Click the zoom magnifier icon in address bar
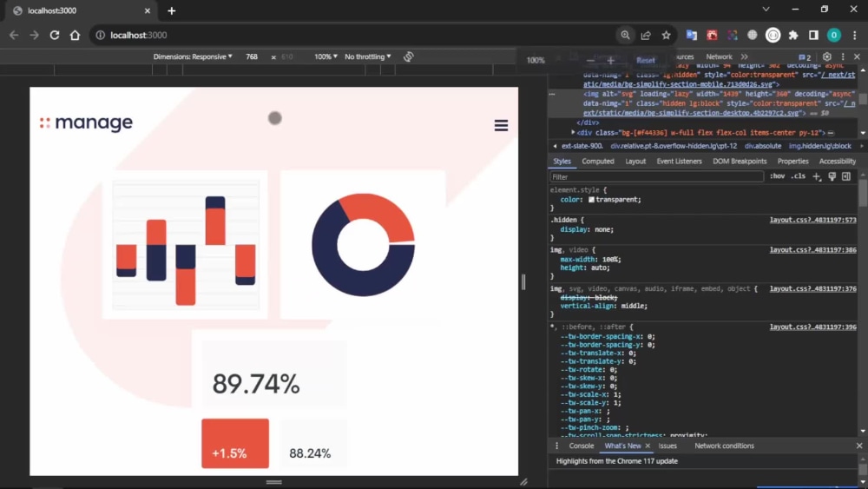Image resolution: width=868 pixels, height=489 pixels. pos(625,35)
